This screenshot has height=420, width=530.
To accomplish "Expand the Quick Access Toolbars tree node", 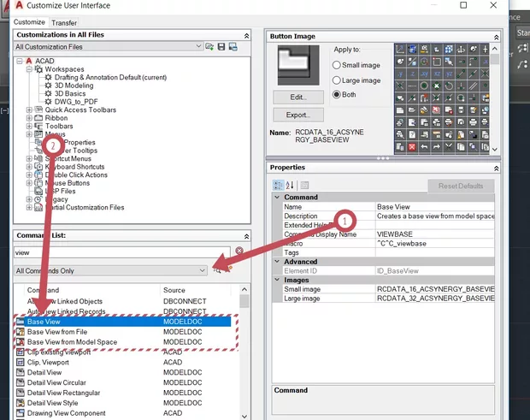I will (x=30, y=109).
